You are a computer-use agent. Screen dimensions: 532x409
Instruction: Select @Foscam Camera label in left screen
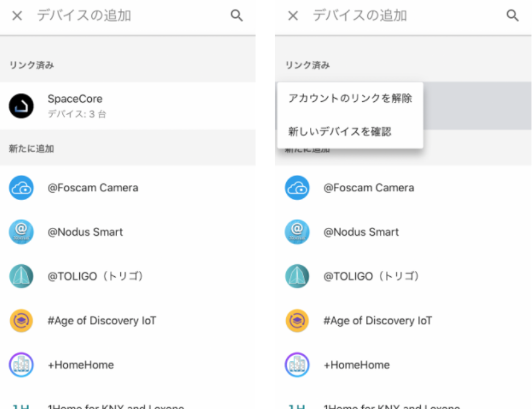[92, 188]
